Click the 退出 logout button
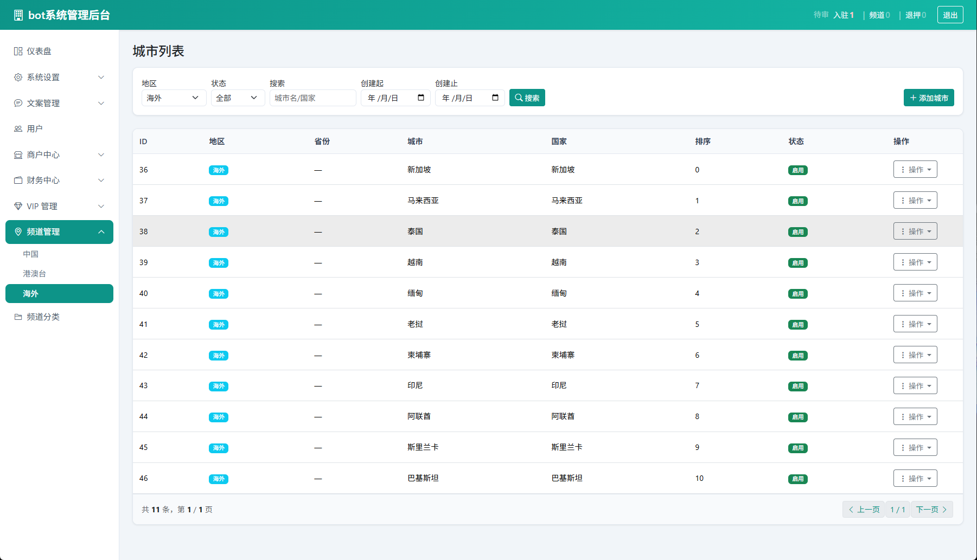 tap(950, 15)
